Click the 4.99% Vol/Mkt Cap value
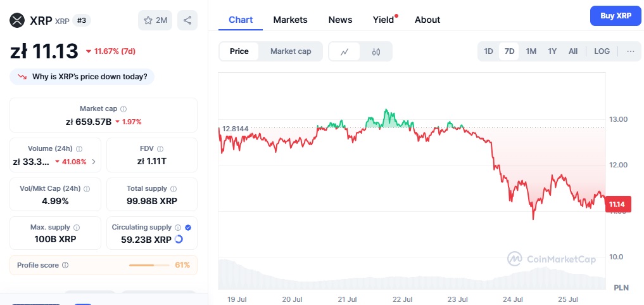The image size is (644, 305). coord(56,202)
